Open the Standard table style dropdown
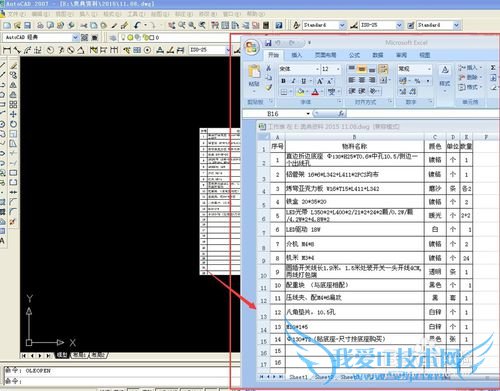This screenshot has height=391, width=500. pos(456,25)
